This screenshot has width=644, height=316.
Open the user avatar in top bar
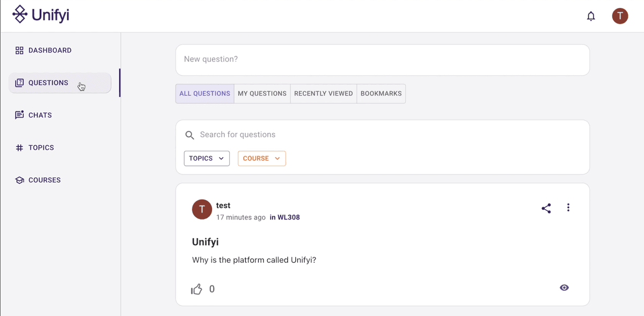(620, 16)
